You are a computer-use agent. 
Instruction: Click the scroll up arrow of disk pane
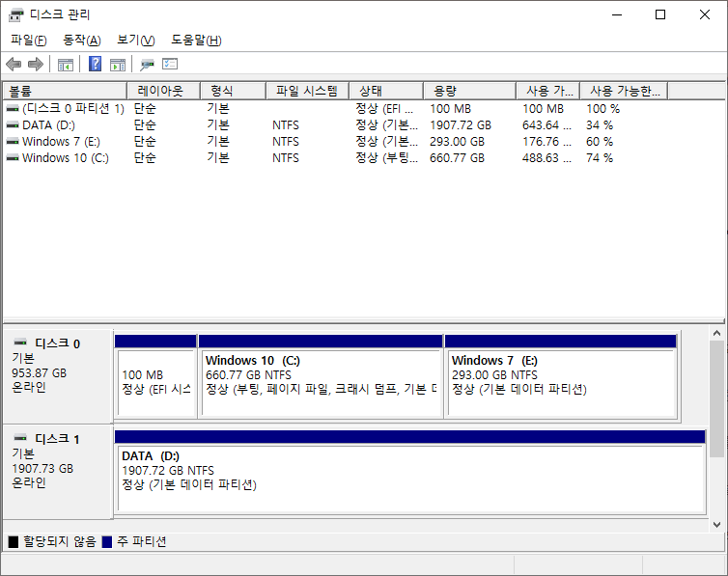pos(716,334)
